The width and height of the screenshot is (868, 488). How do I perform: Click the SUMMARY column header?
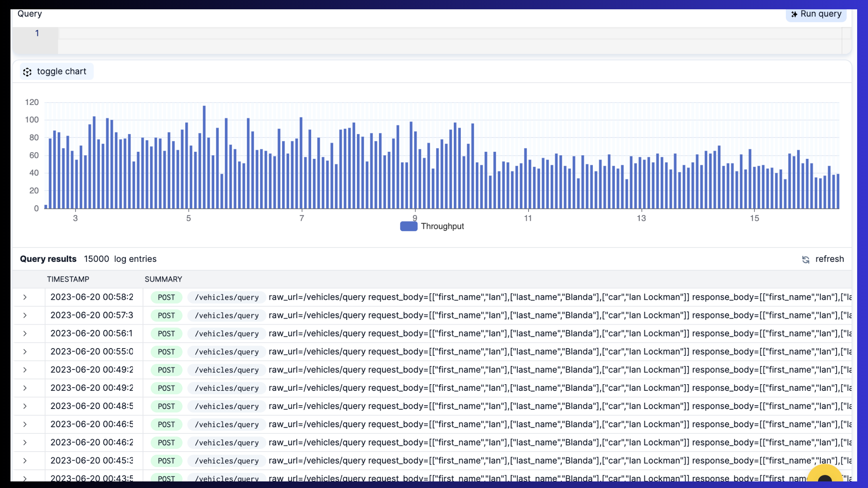[x=163, y=279]
